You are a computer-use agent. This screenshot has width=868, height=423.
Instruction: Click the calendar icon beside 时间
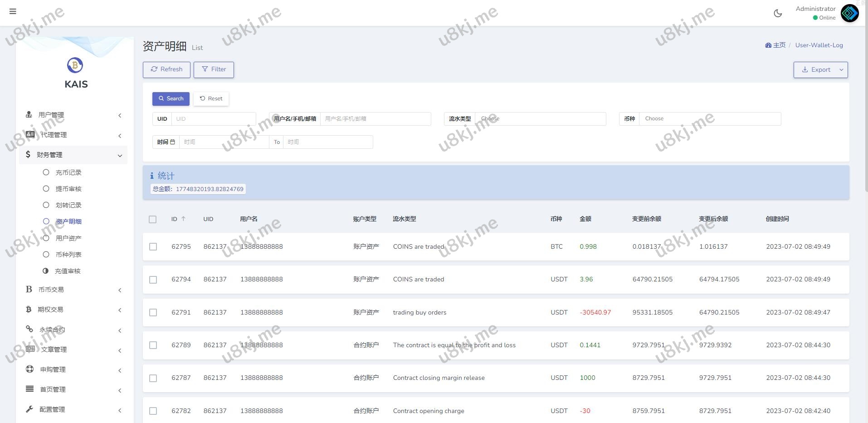[172, 142]
